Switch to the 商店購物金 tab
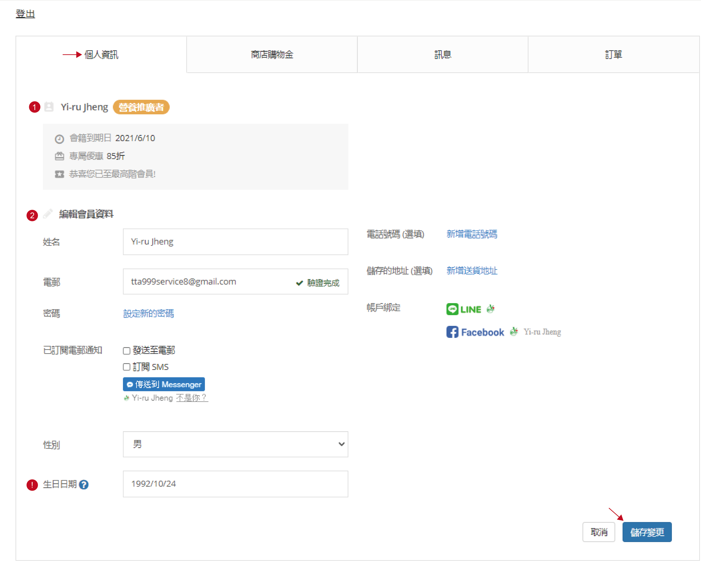Viewport: 701px width, 588px height. click(x=272, y=54)
